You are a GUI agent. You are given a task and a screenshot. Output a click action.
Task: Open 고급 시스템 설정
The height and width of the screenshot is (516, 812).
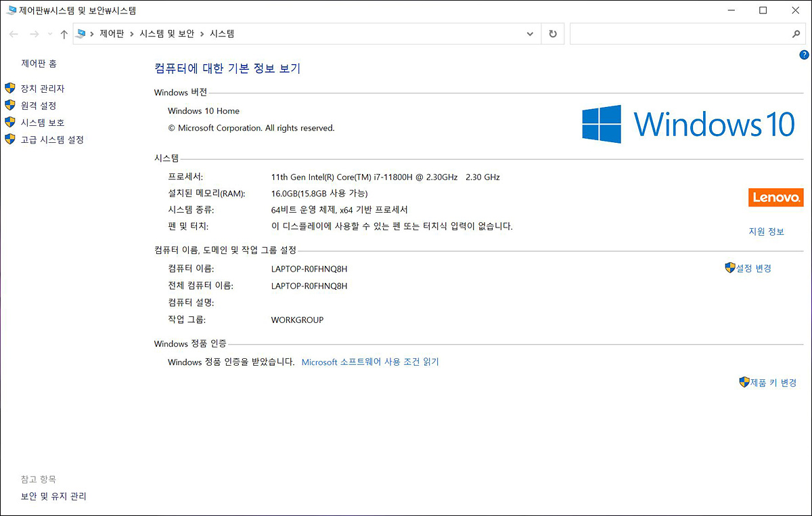52,139
